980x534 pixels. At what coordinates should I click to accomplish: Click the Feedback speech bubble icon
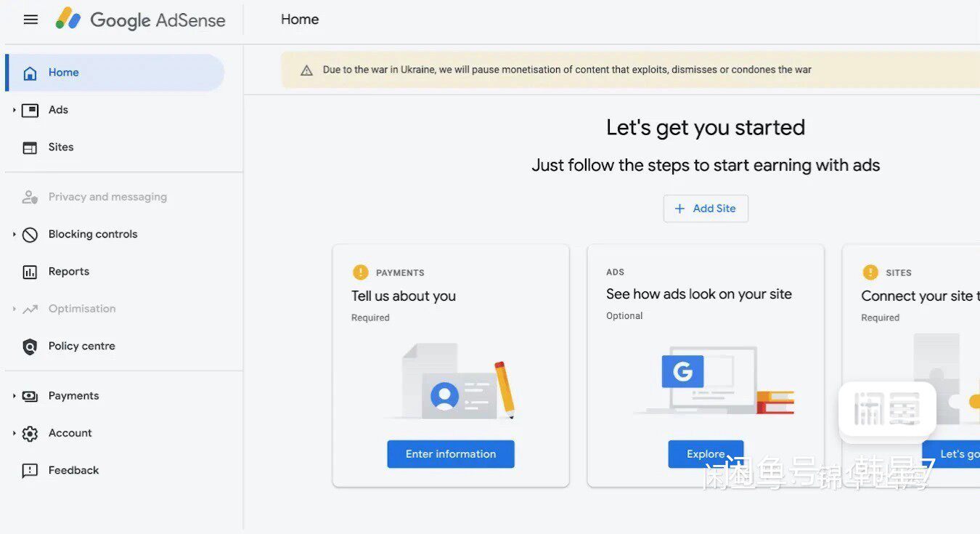(30, 471)
